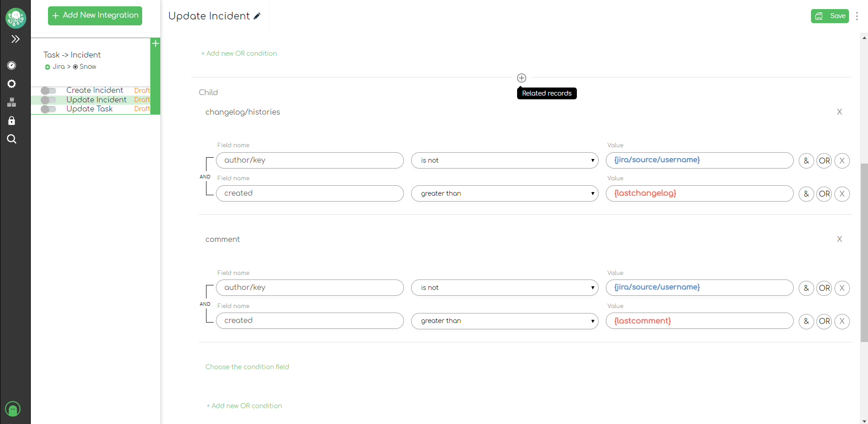This screenshot has width=868, height=424.
Task: Click the {lastcomment} value input field
Action: 699,321
